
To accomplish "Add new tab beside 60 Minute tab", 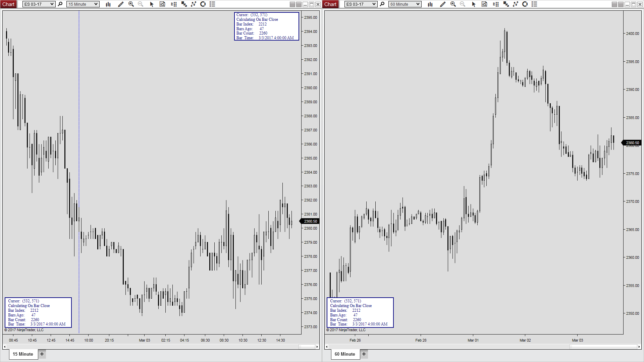I will pyautogui.click(x=364, y=354).
